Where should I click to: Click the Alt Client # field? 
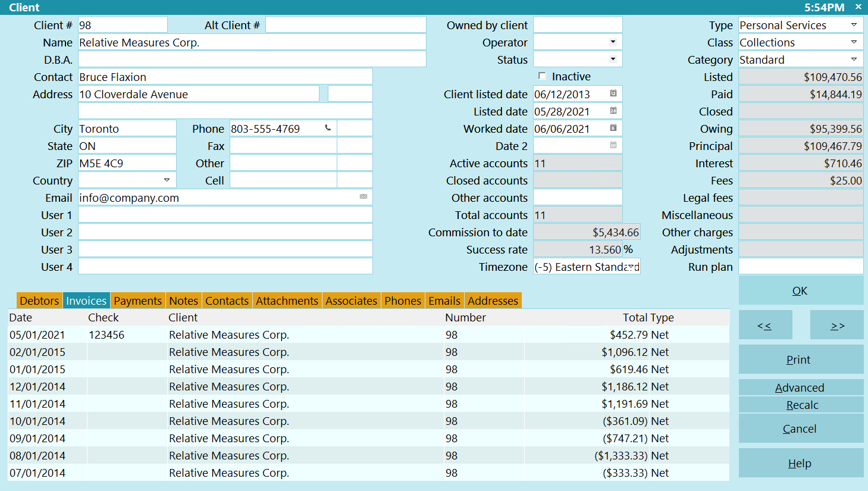(346, 25)
